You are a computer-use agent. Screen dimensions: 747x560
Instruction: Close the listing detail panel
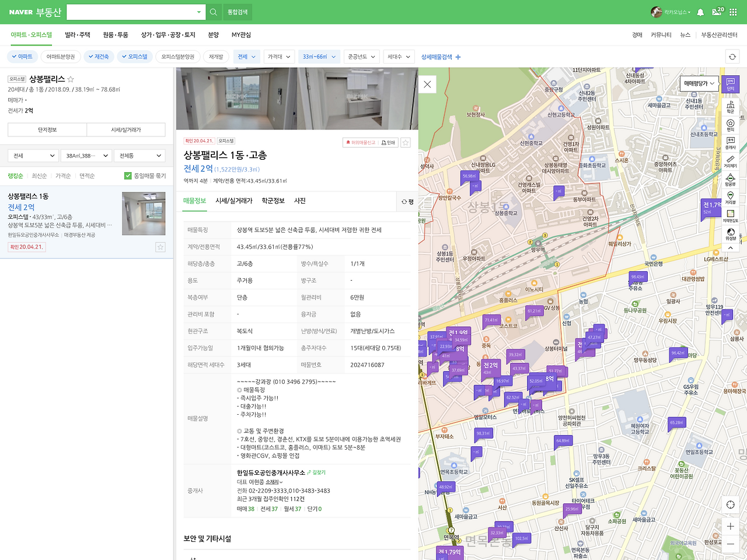(x=427, y=85)
